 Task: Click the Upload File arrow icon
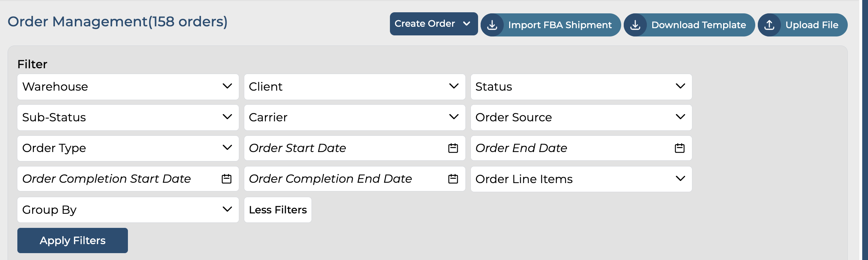[769, 25]
